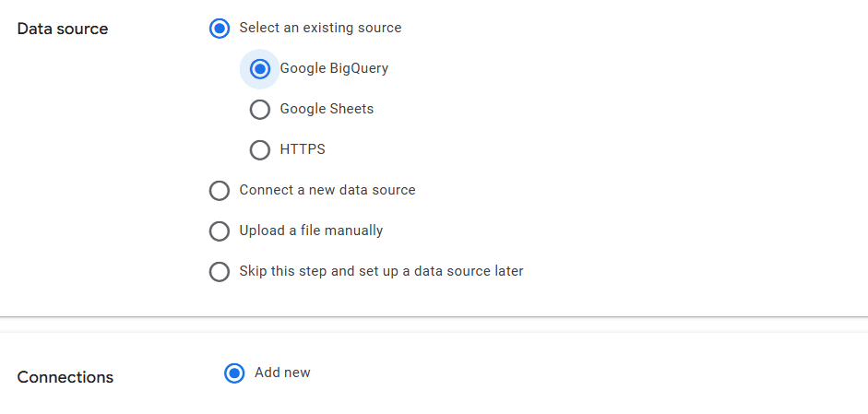
Task: Click the "HTTPS" label text
Action: [303, 149]
